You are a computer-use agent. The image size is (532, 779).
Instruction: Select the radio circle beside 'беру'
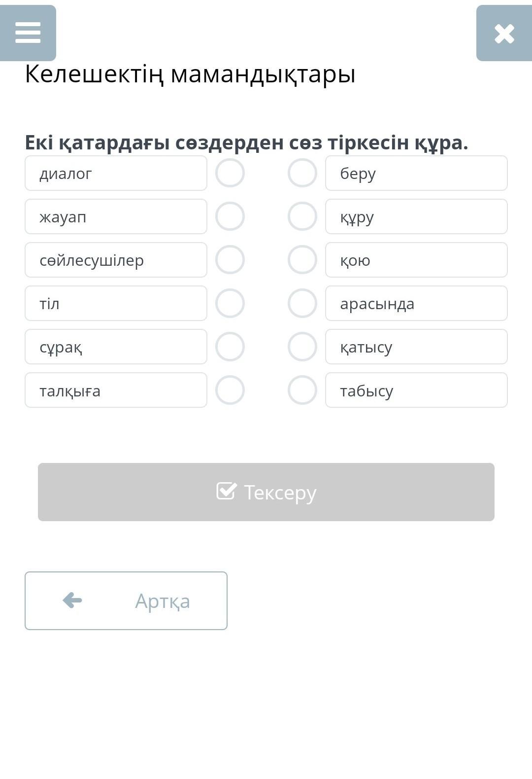302,173
